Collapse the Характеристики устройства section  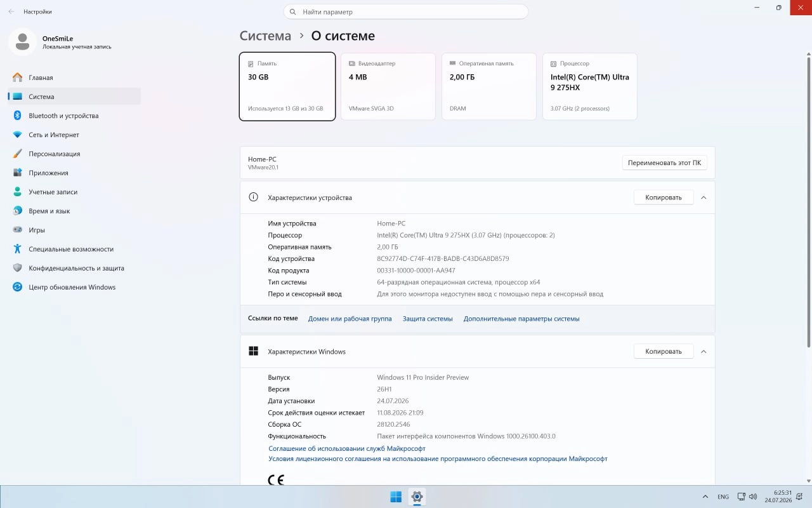coord(704,197)
